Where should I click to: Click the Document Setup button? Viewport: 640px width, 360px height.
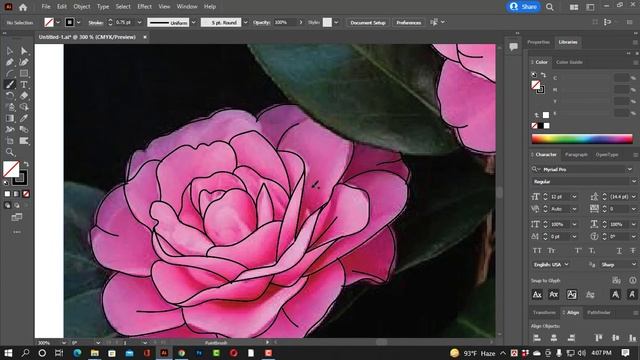pyautogui.click(x=368, y=22)
